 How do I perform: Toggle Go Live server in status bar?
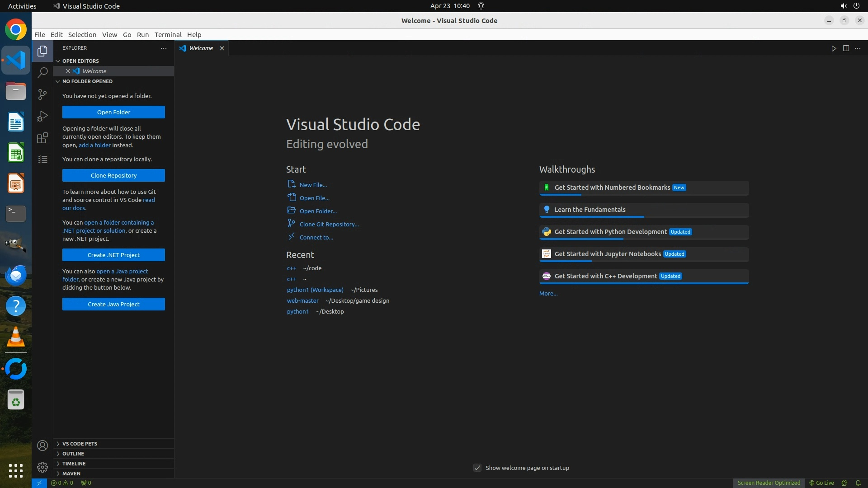[821, 483]
